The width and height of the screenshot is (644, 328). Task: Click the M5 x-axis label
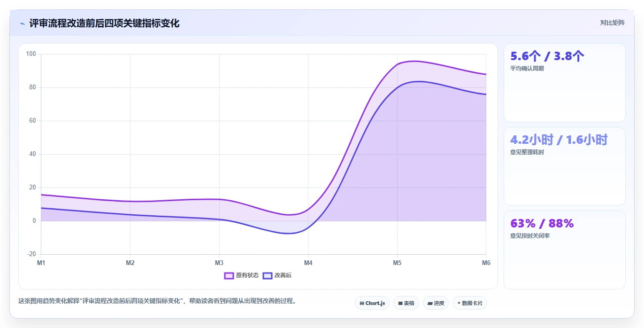[397, 263]
